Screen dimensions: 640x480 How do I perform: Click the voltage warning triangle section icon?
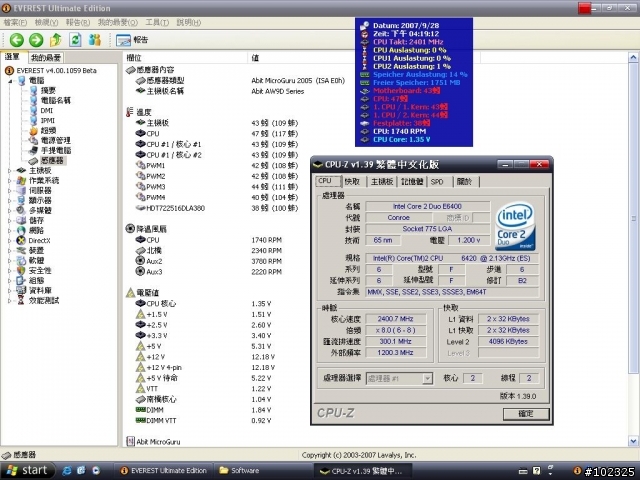[130, 292]
